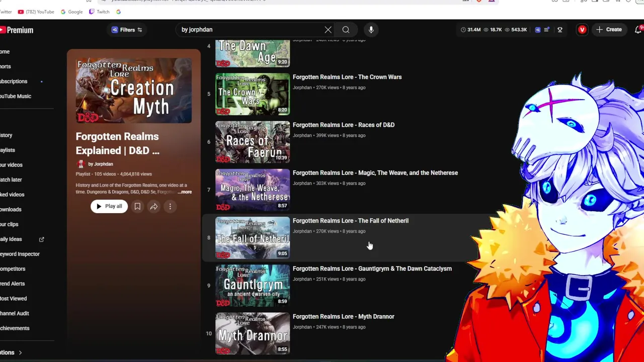The height and width of the screenshot is (362, 644).
Task: Open Twitch bookmark in bookmarks bar
Action: point(99,12)
